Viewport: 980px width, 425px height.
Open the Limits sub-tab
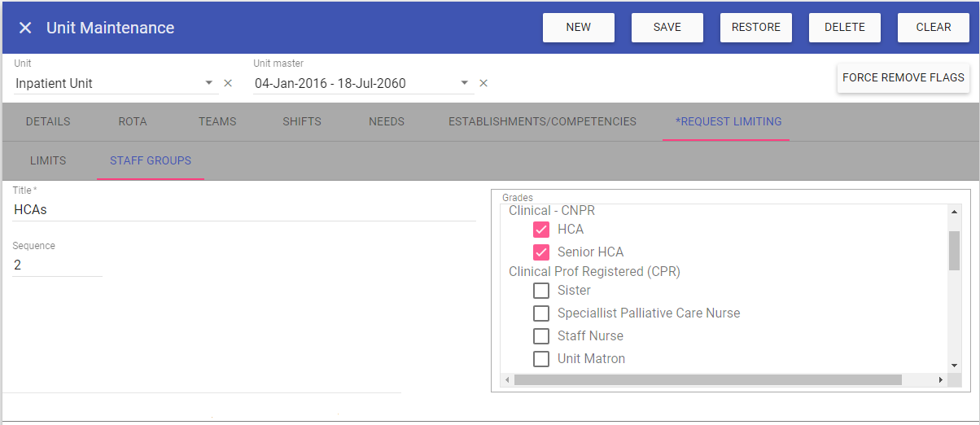coord(48,161)
